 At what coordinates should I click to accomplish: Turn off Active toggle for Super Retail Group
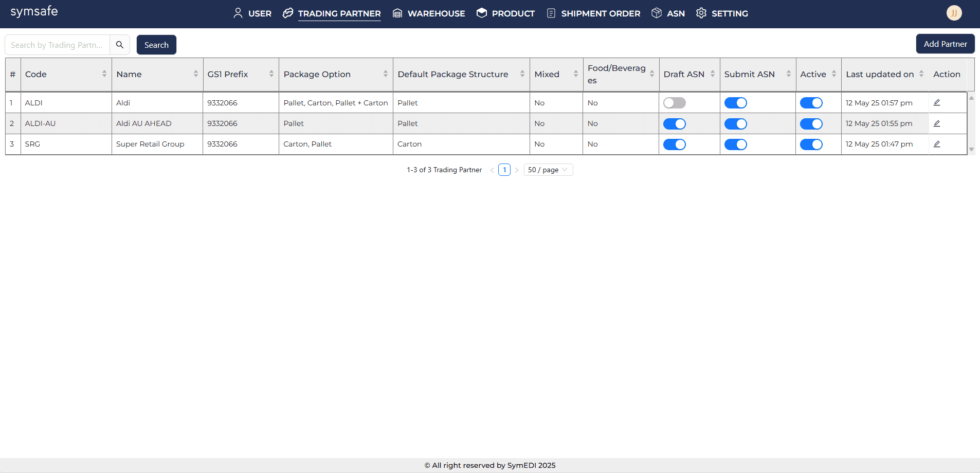click(811, 144)
